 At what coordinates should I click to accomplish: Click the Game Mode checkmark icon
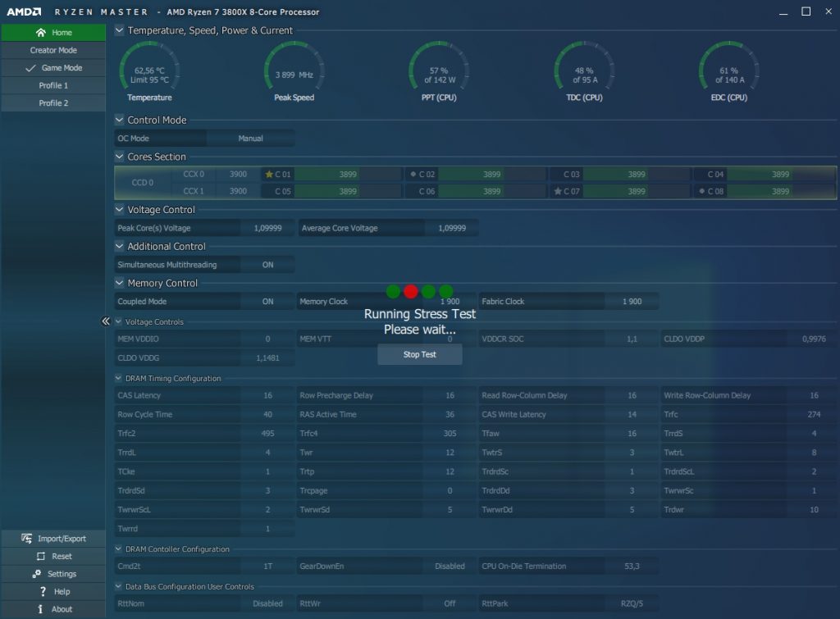[30, 68]
